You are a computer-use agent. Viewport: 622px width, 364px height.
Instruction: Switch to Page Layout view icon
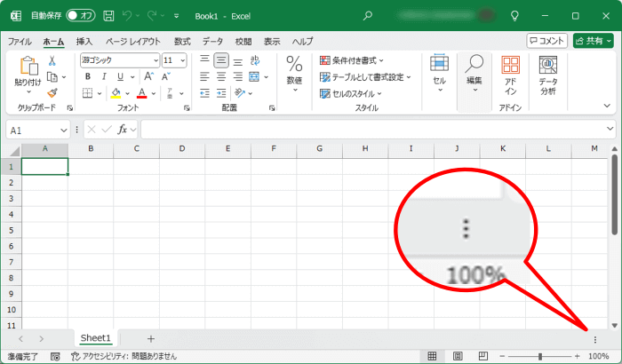[x=458, y=356]
